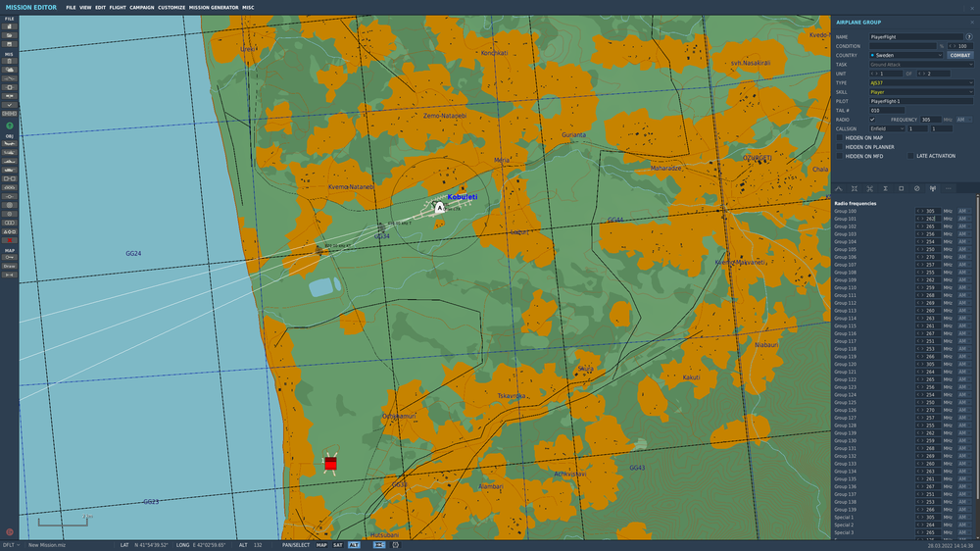This screenshot has width=980, height=551.
Task: Open the TYPE dropdown showing AJS37
Action: 921,82
